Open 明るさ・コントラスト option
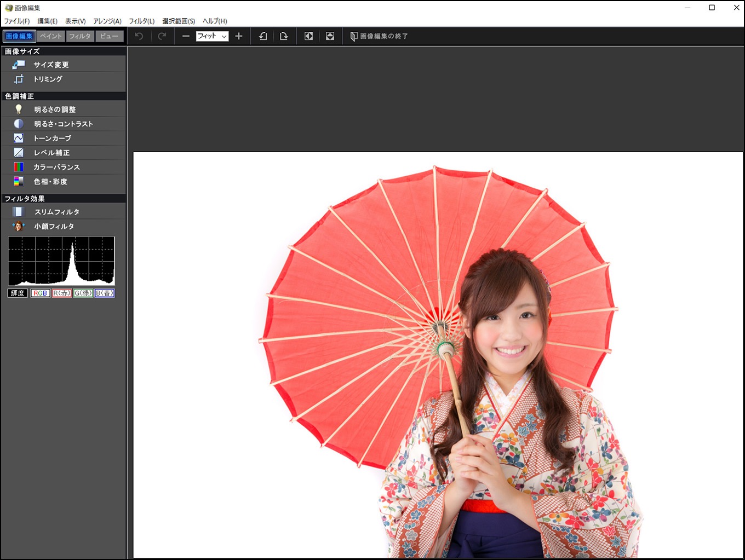The height and width of the screenshot is (560, 745). click(64, 124)
